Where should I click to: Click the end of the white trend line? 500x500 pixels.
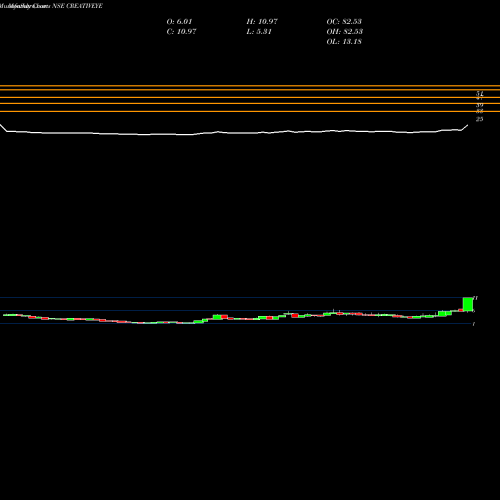tap(468, 125)
